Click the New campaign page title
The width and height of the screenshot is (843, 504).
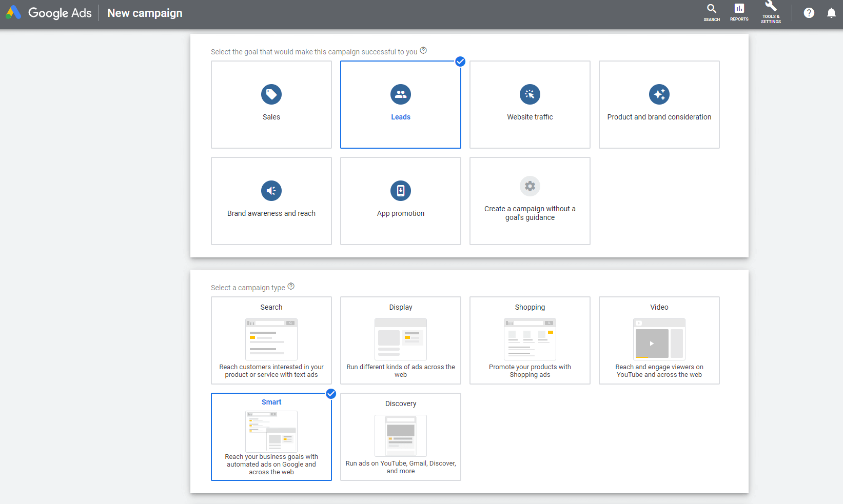pos(145,13)
